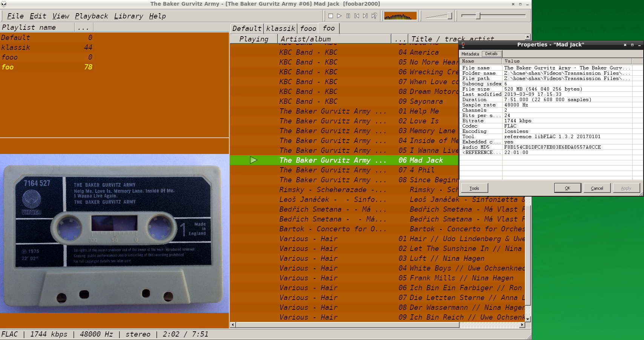
Task: Open the spectrum visualization in the toolbar
Action: point(400,16)
